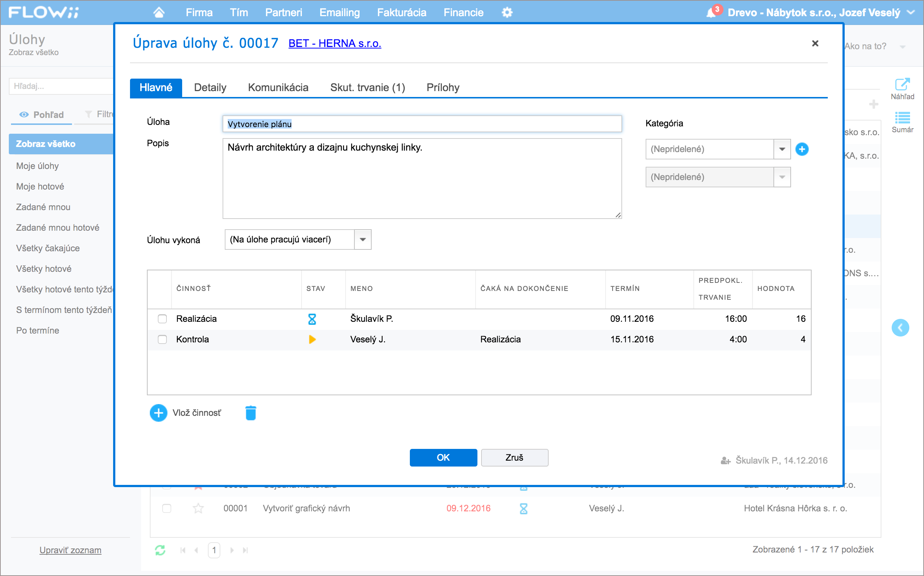The width and height of the screenshot is (924, 576).
Task: Delete selected activity with trash icon
Action: (250, 413)
